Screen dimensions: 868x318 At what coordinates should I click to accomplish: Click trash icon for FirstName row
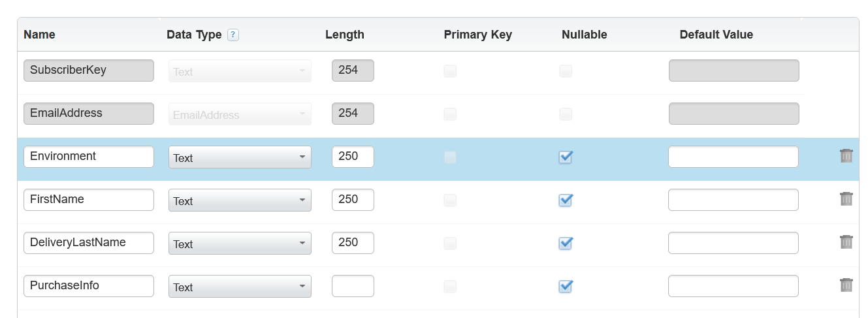[846, 199]
